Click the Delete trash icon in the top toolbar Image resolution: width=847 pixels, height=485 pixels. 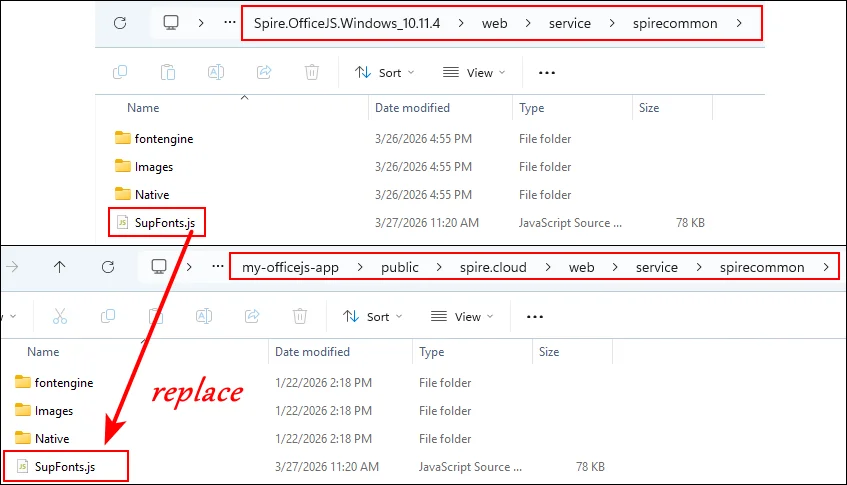coord(312,72)
